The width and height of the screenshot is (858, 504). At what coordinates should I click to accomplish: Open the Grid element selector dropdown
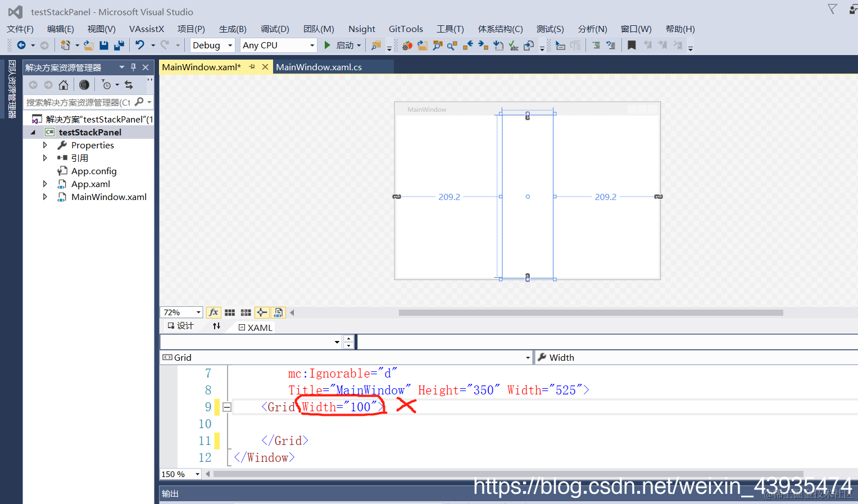[528, 357]
